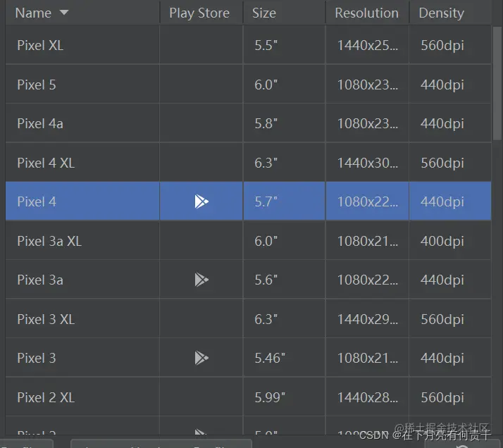Click the 440dpi density of Pixel 3a

tap(450, 280)
